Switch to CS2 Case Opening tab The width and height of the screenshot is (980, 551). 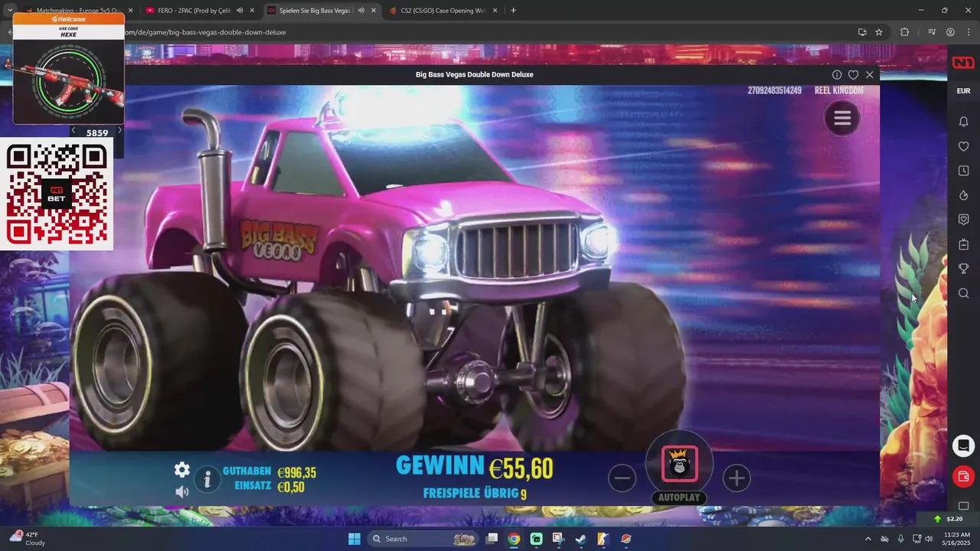point(443,11)
